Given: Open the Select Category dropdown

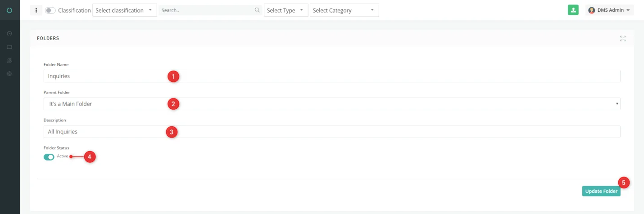Looking at the screenshot, I should [345, 10].
